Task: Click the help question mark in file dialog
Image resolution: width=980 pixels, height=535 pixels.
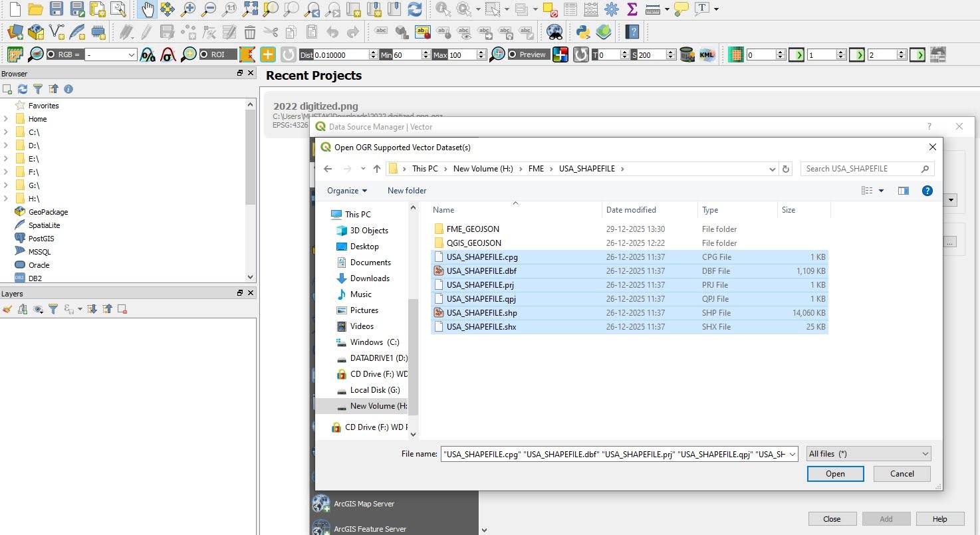Action: pos(927,191)
